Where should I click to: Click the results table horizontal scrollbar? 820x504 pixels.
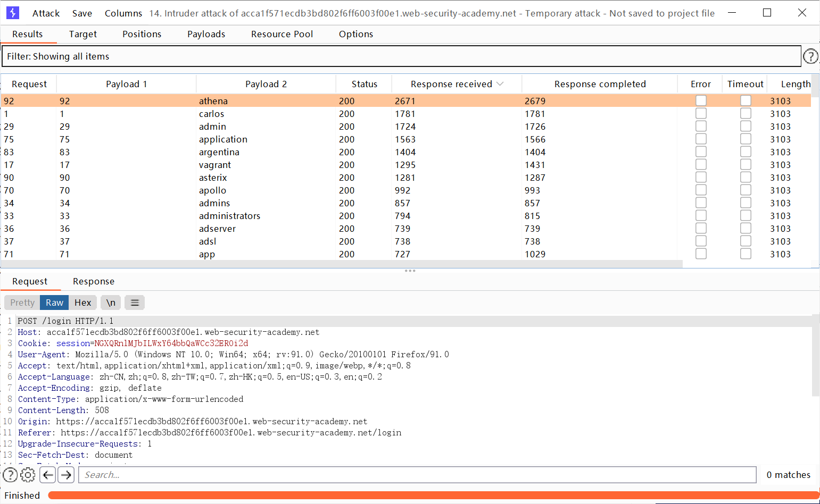(x=342, y=264)
